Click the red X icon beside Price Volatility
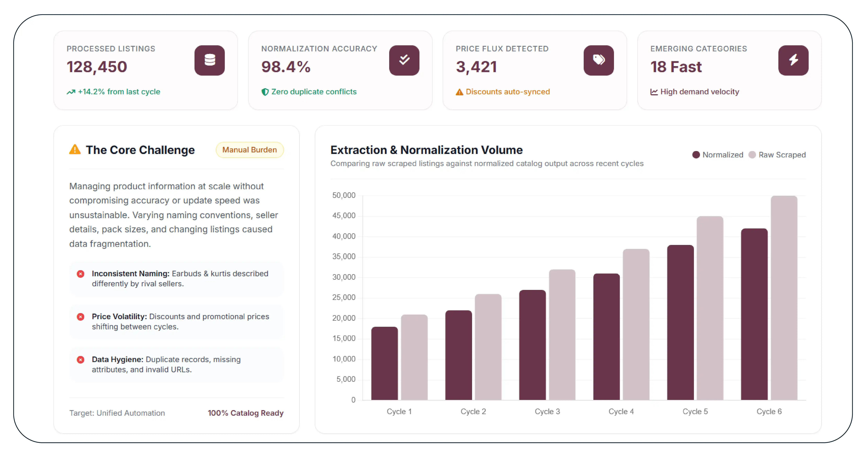The height and width of the screenshot is (457, 868). tap(80, 317)
